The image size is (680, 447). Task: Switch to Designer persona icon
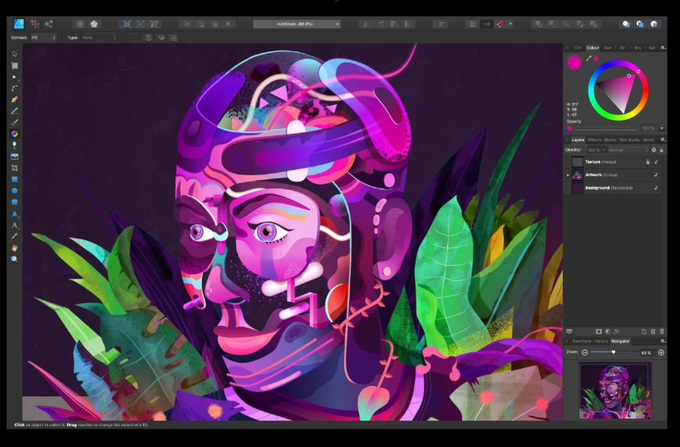(19, 24)
